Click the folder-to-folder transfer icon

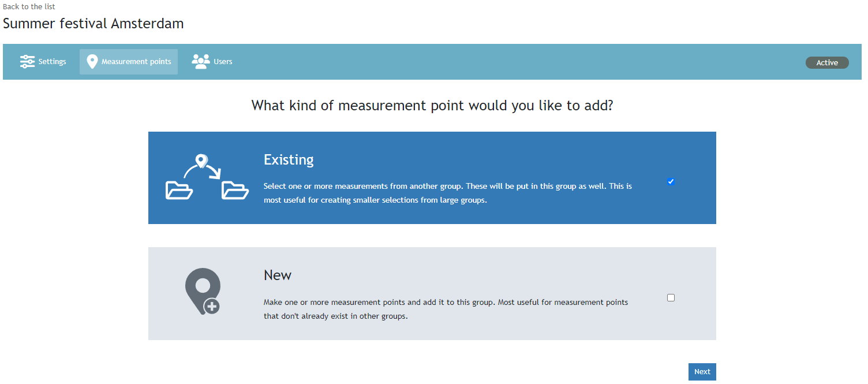coord(207,178)
